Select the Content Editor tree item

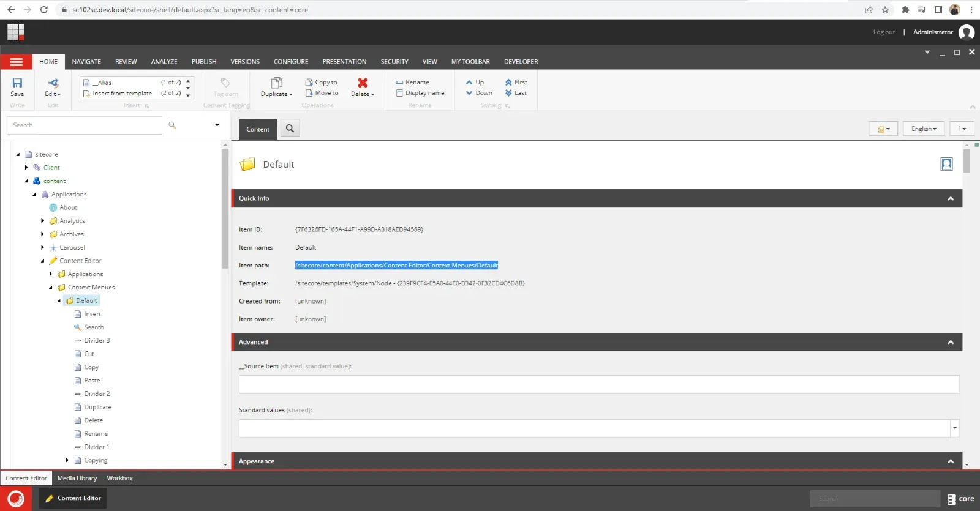pos(75,261)
